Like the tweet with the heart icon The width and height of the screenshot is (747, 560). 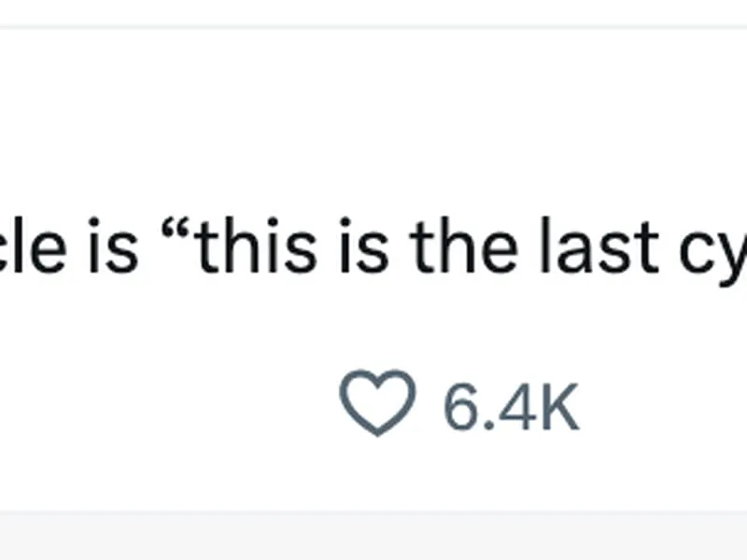[x=376, y=403]
